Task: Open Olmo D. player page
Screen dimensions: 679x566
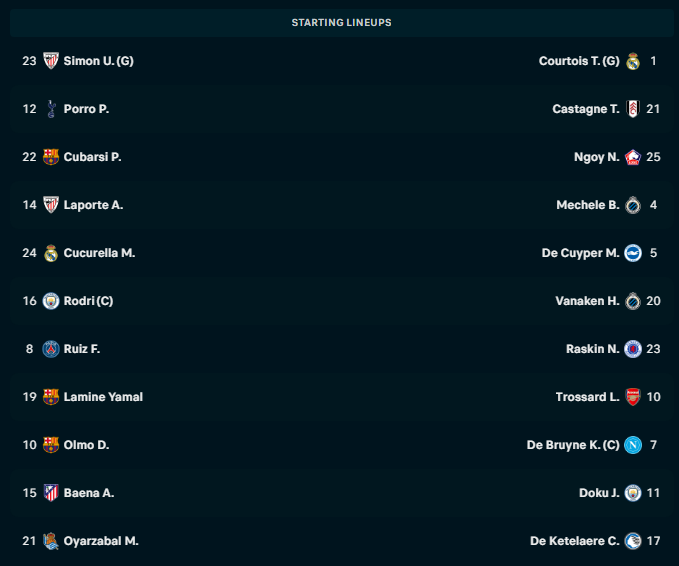Action: tap(86, 445)
